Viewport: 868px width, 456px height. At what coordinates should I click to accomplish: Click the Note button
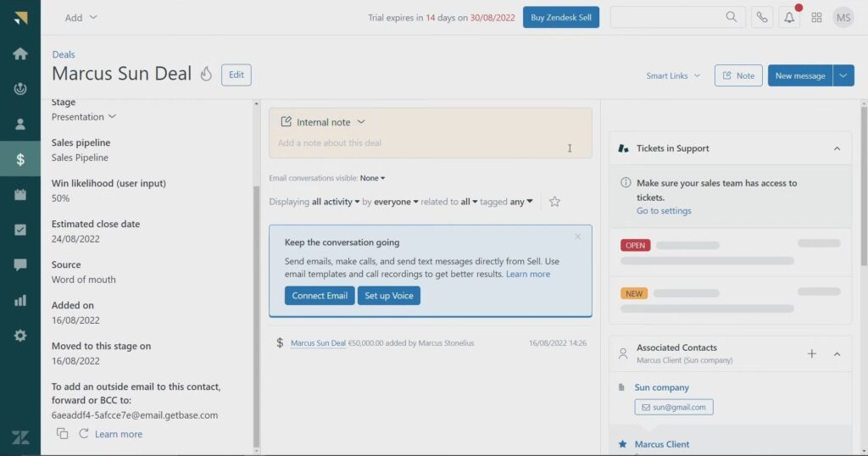point(738,75)
